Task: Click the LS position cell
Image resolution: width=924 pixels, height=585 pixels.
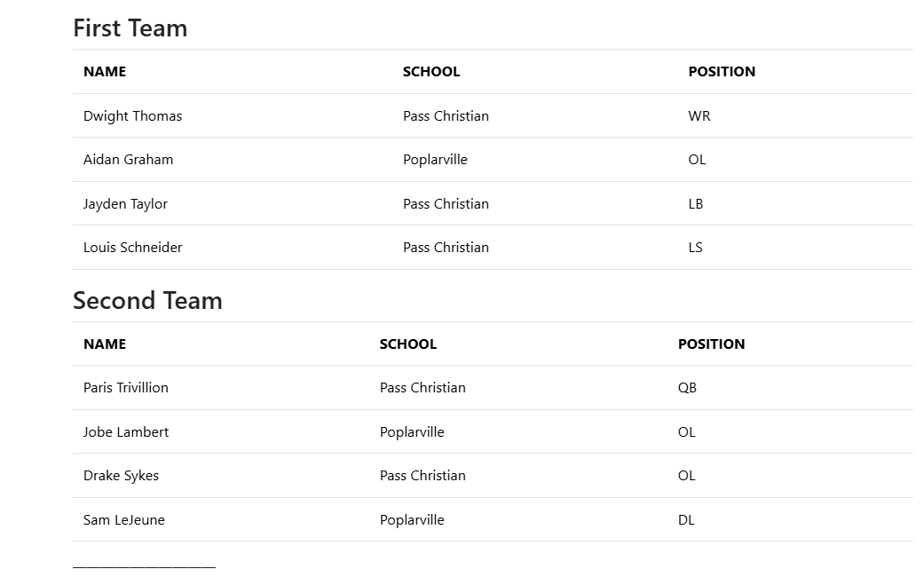Action: point(695,248)
